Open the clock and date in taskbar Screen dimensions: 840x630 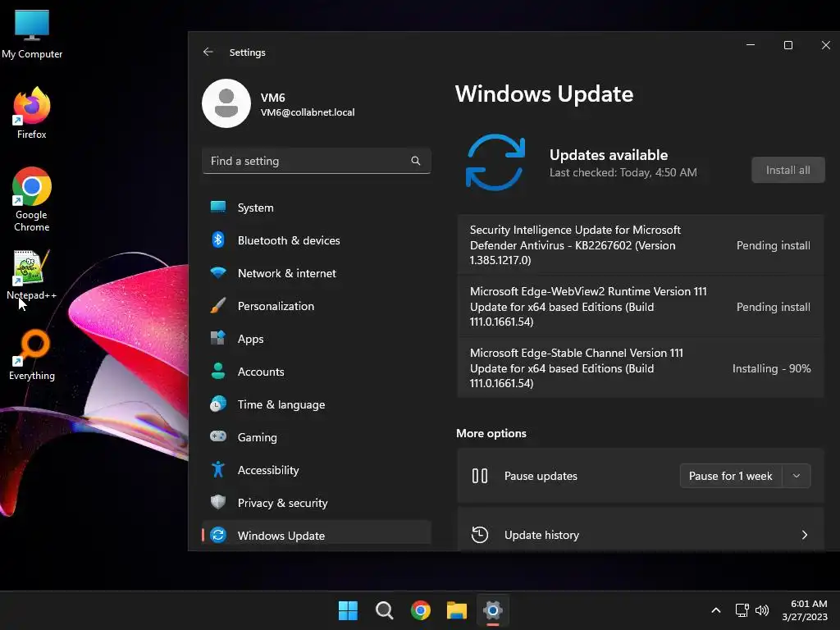pyautogui.click(x=805, y=610)
